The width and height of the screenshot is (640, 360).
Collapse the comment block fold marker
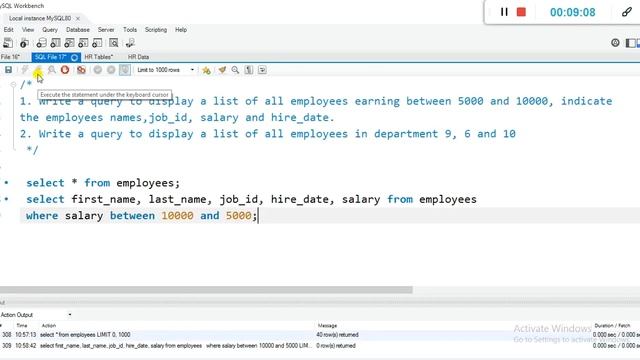(x=13, y=84)
